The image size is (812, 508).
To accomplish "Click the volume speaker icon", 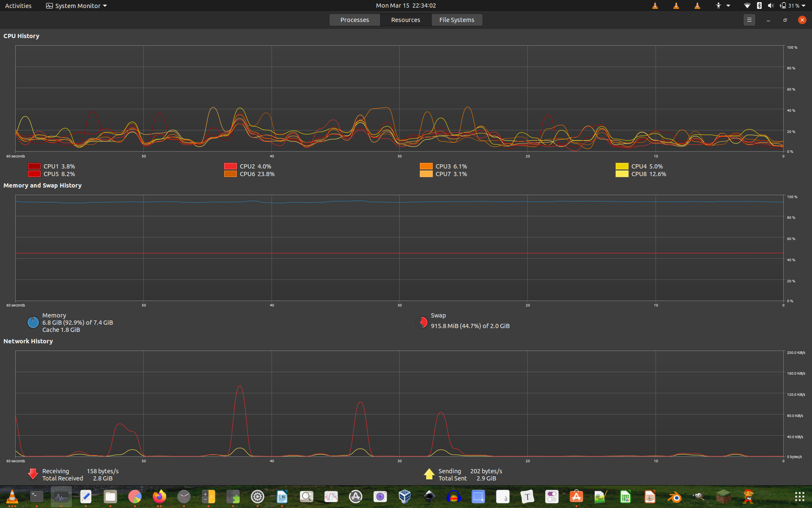I will pyautogui.click(x=771, y=6).
